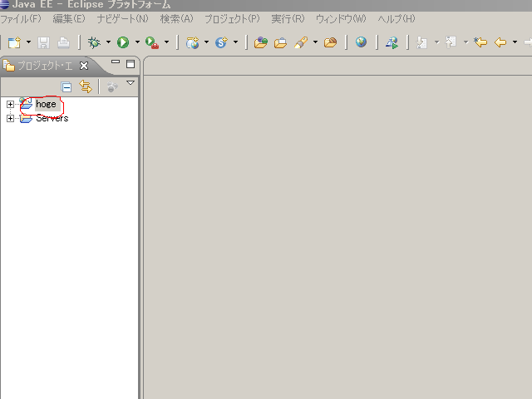Open the ヘルプ(H) menu
Image resolution: width=532 pixels, height=399 pixels.
tap(397, 18)
